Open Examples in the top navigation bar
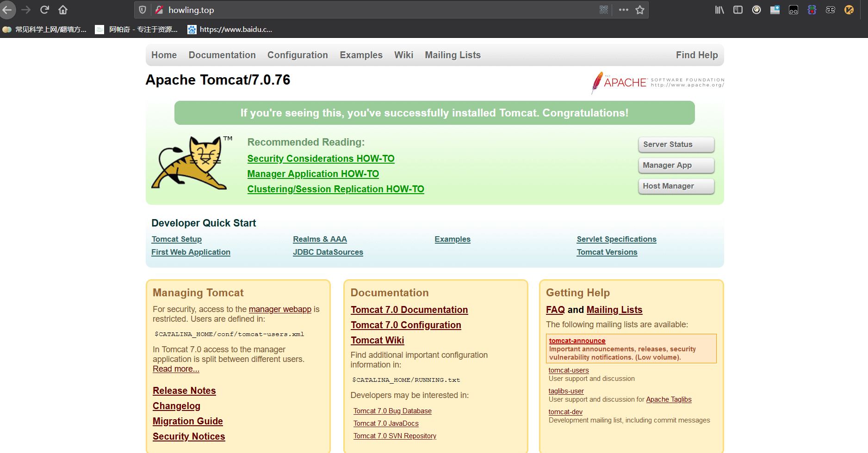Viewport: 868px width, 453px height. (361, 55)
